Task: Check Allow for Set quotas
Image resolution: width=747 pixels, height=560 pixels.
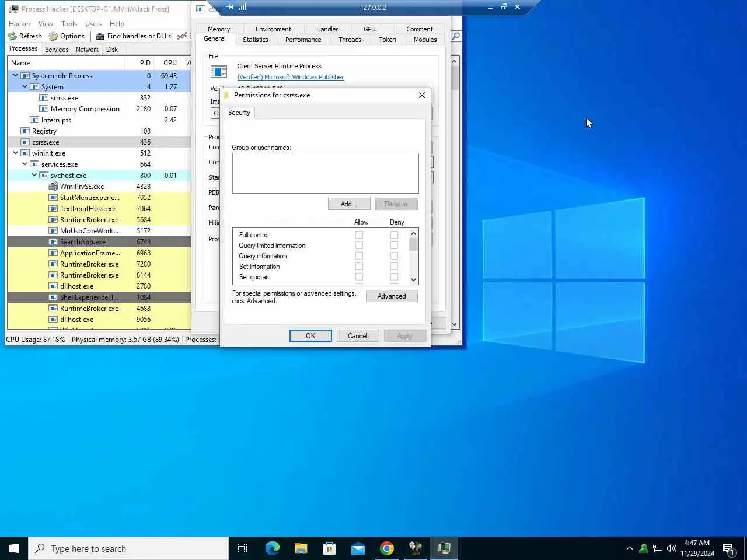Action: coord(359,277)
